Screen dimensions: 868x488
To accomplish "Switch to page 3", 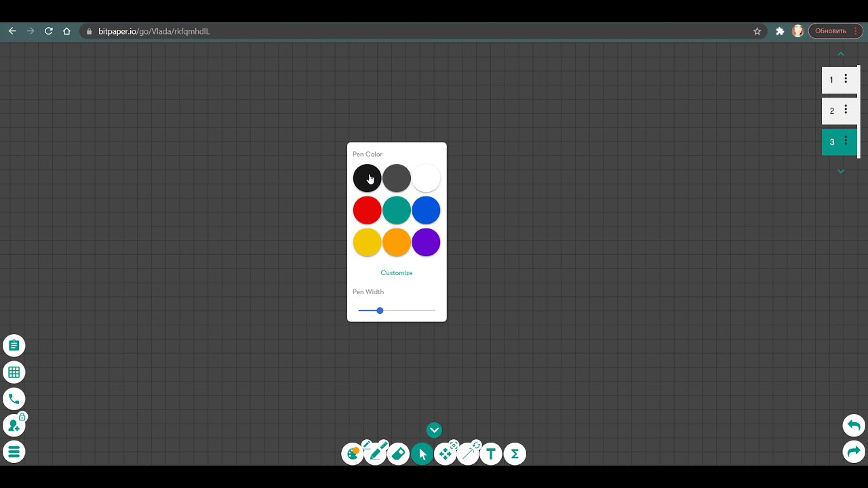I will pos(831,142).
